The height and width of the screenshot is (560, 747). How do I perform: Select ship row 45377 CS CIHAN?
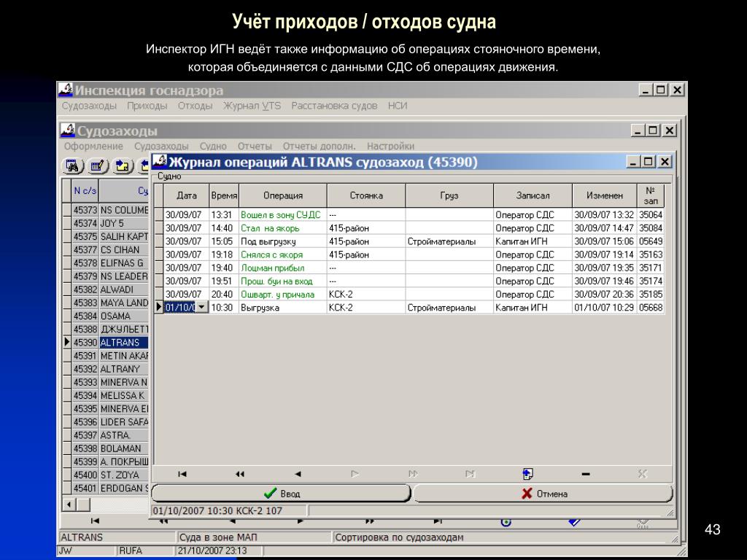110,249
